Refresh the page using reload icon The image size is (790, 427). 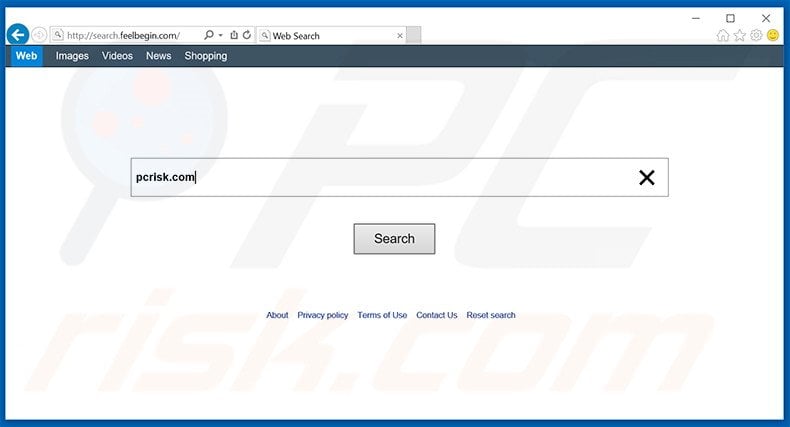click(247, 35)
